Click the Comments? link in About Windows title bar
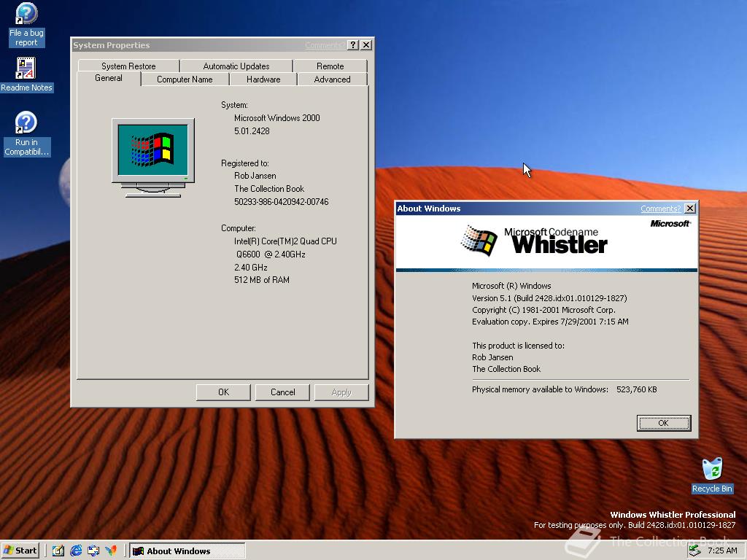This screenshot has width=747, height=560. [660, 209]
